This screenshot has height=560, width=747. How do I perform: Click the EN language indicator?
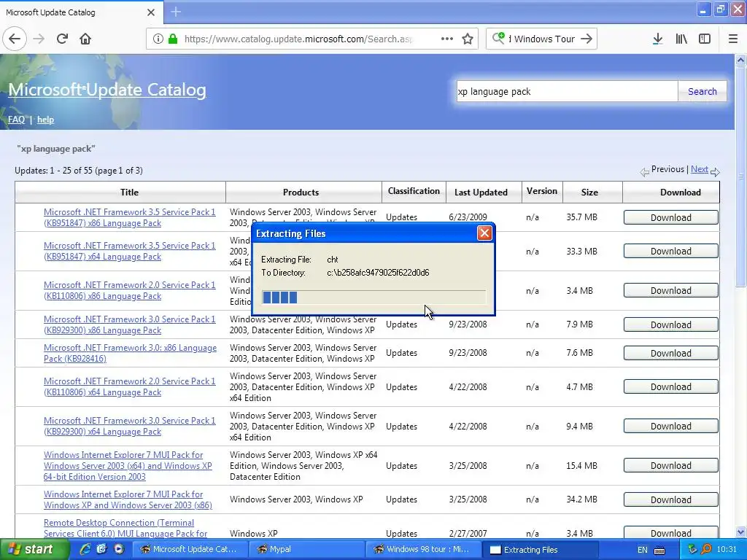click(642, 550)
